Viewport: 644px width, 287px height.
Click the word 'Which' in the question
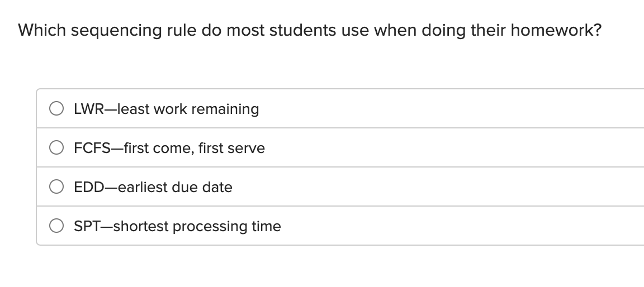[42, 30]
